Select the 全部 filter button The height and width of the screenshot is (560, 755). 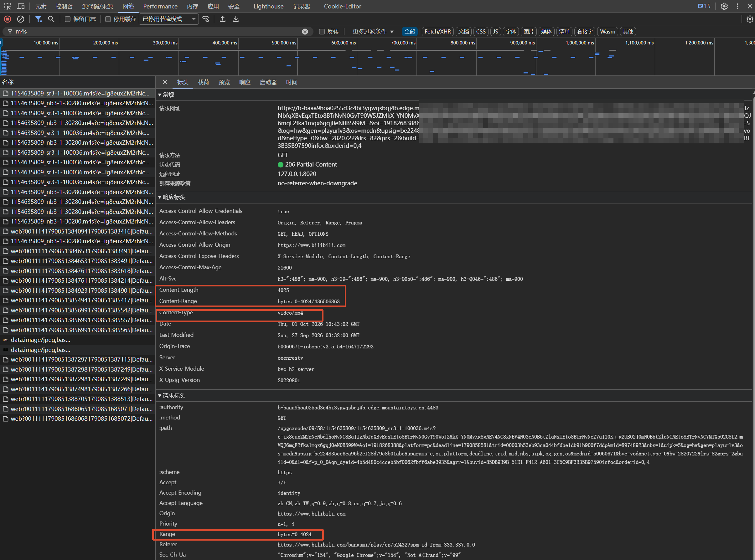click(x=410, y=32)
